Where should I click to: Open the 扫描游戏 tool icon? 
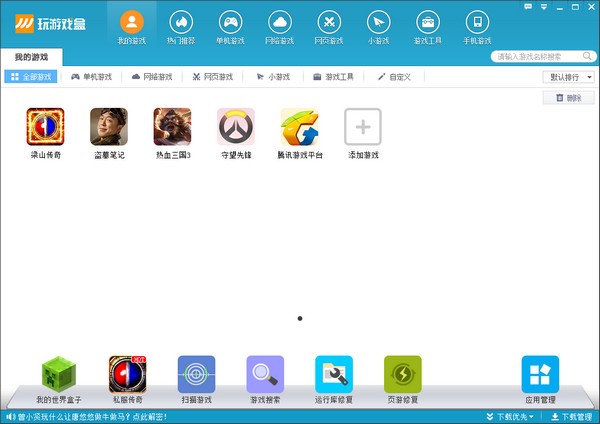(x=196, y=374)
